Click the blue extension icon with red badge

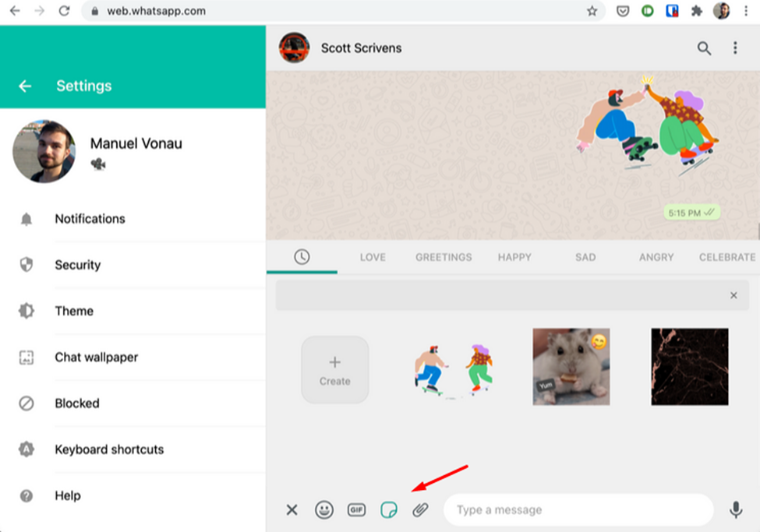pyautogui.click(x=672, y=11)
